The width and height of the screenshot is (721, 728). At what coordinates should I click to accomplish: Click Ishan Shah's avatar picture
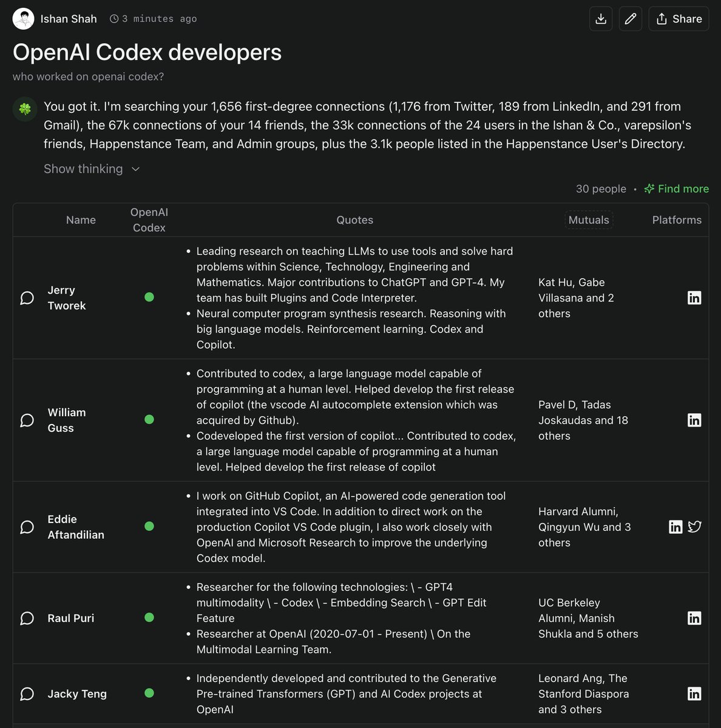(24, 19)
